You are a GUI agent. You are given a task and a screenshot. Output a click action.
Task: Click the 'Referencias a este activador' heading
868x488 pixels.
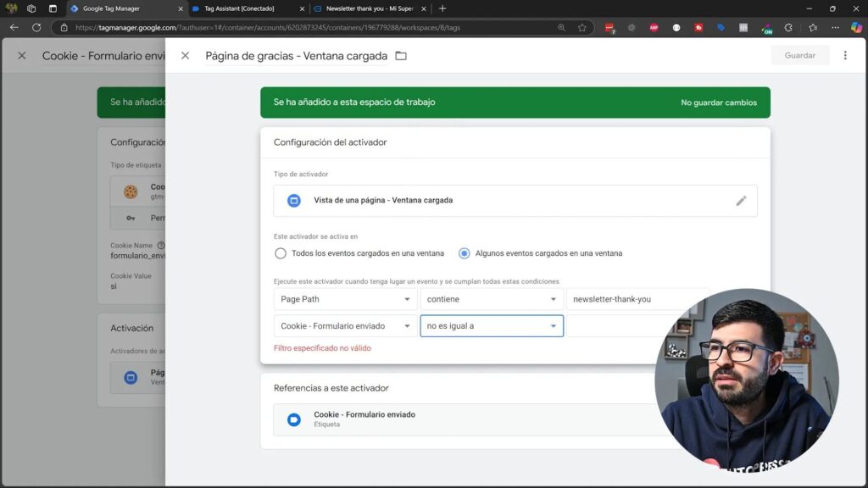pyautogui.click(x=331, y=388)
